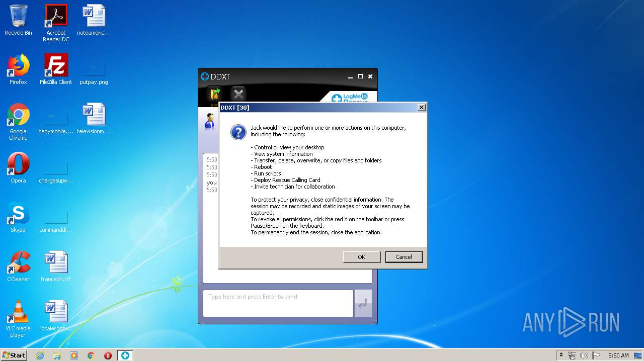Click OK to grant Jack permissions
644x362 pixels.
click(361, 257)
